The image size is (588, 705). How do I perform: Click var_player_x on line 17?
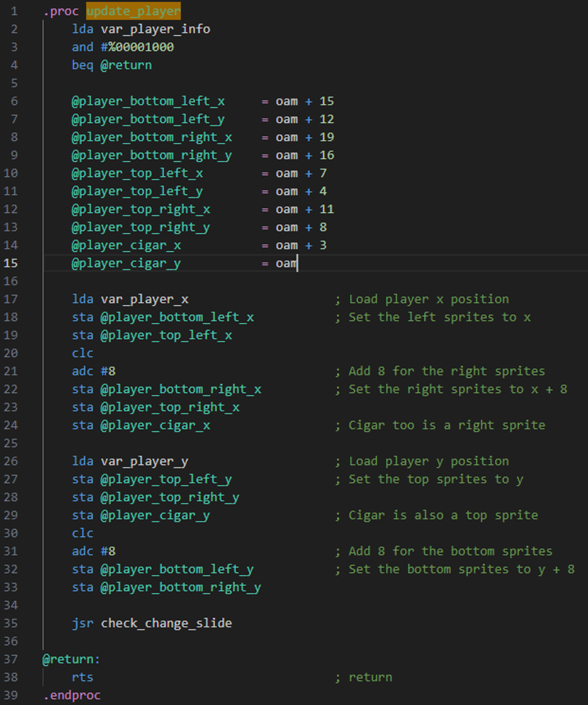[x=144, y=299]
